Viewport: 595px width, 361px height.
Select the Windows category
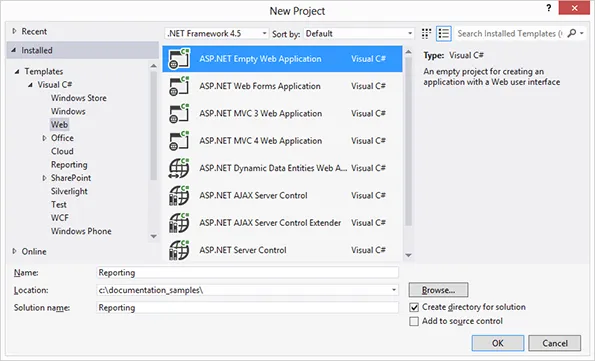tap(68, 111)
